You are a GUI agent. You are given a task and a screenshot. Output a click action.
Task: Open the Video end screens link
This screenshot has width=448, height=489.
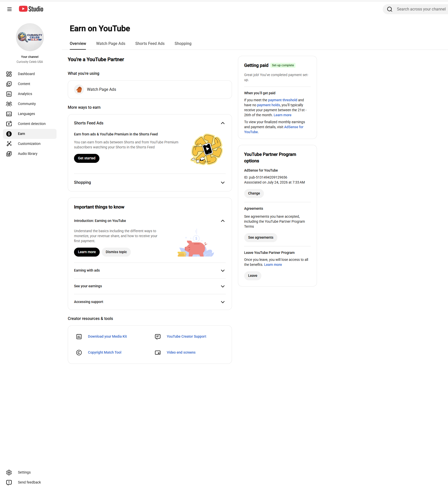[x=181, y=352]
